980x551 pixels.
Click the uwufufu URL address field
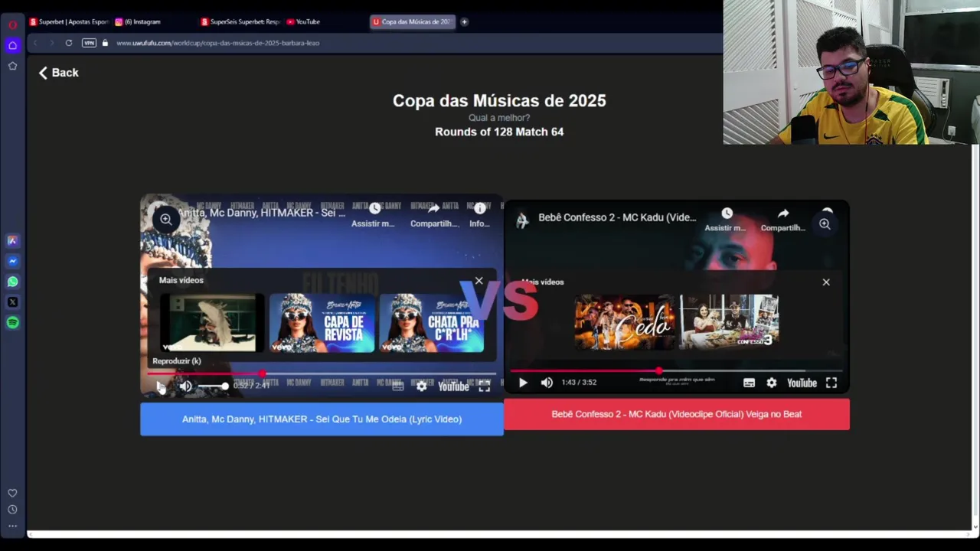(218, 43)
